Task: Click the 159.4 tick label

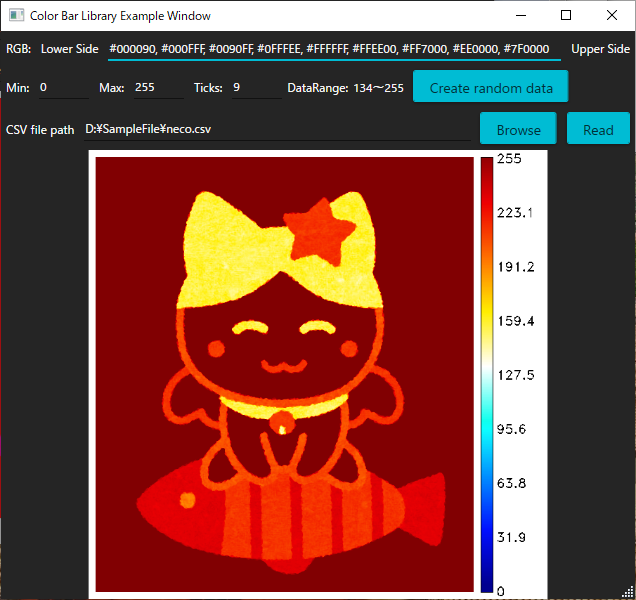Action: (x=516, y=321)
